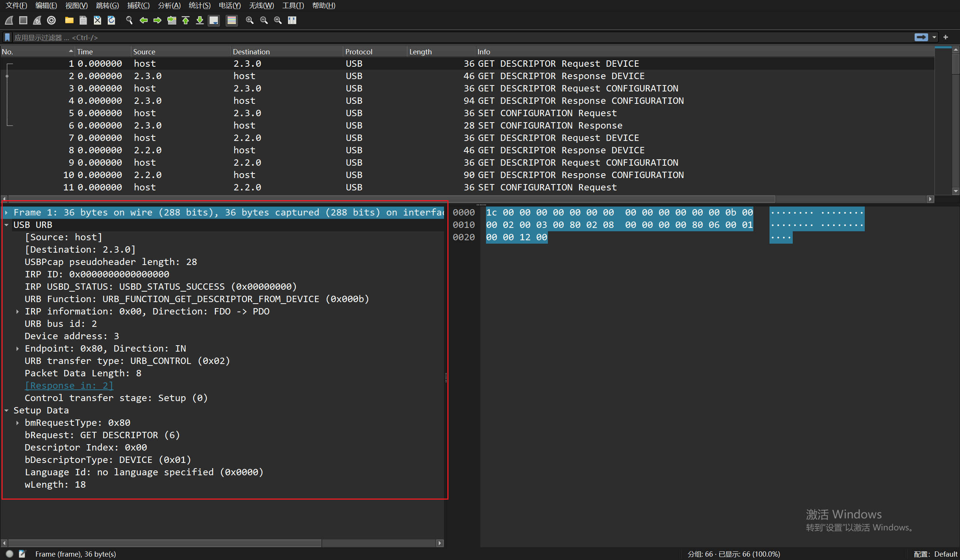Collapse the USB URB tree node
Screen dimensions: 960x560
tap(6, 225)
